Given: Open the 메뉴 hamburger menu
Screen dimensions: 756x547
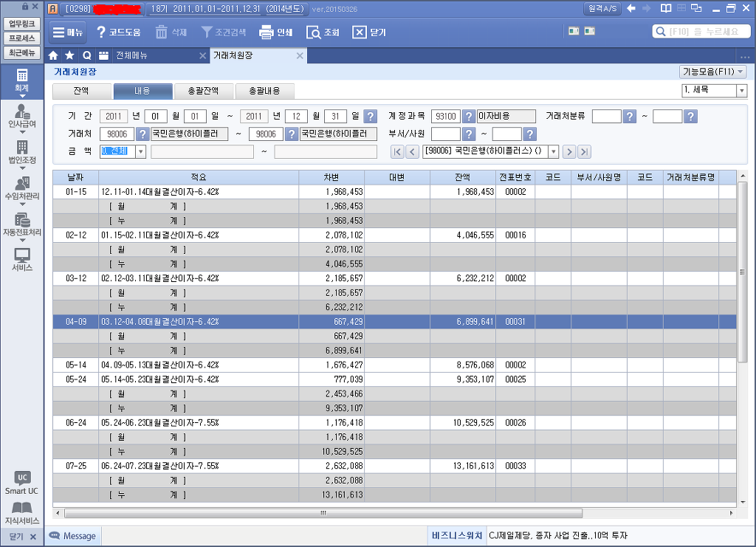Looking at the screenshot, I should (x=68, y=32).
